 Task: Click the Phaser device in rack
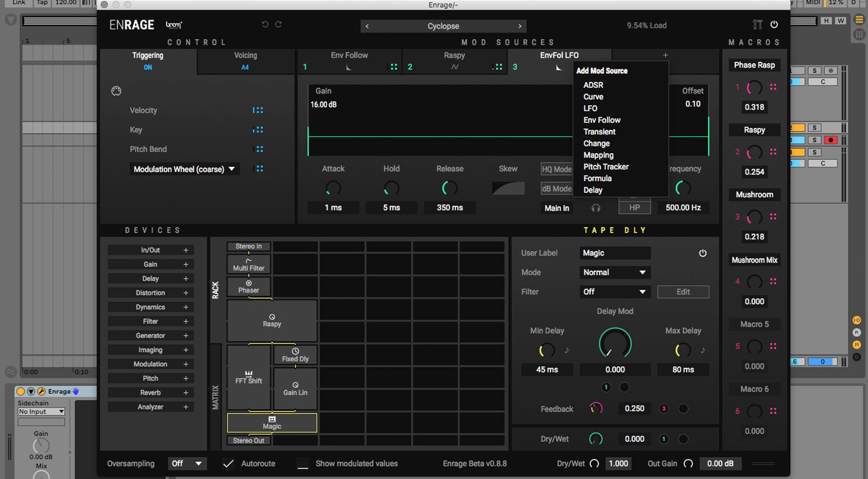click(249, 287)
